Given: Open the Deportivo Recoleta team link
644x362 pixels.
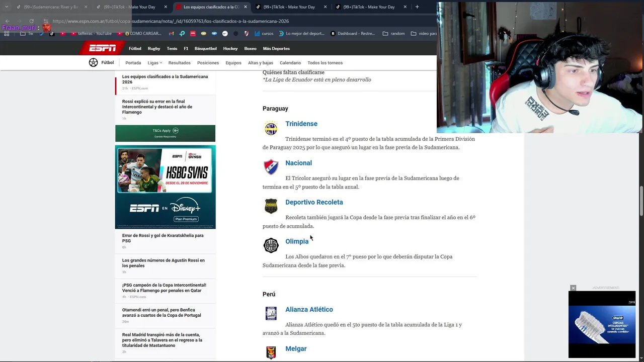Looking at the screenshot, I should click(314, 202).
